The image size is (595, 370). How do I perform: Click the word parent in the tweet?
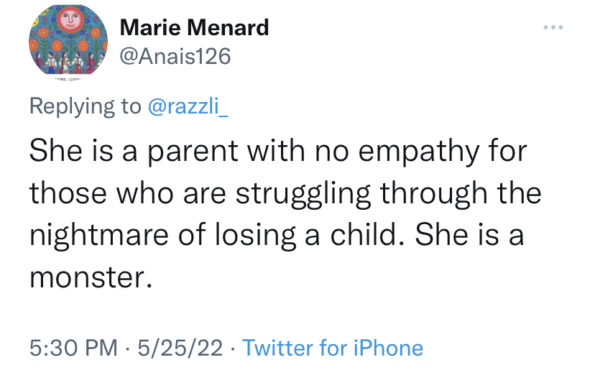[192, 152]
